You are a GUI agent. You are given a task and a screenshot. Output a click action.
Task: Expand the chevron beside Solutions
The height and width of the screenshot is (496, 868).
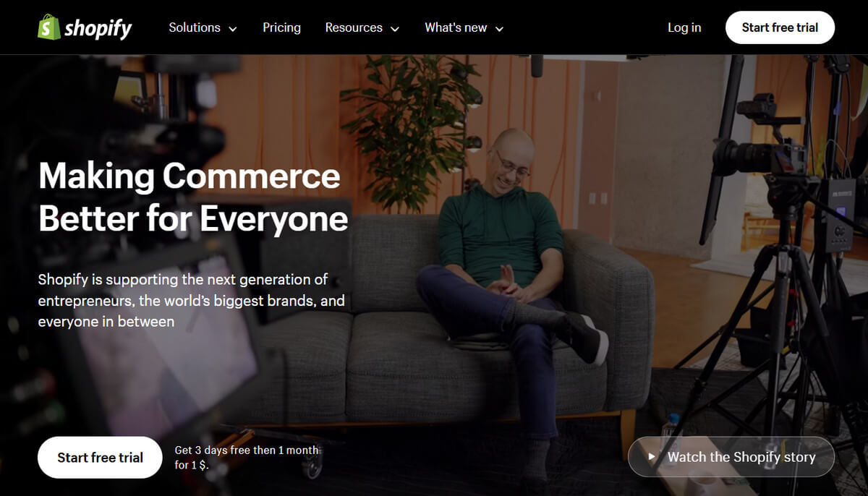click(232, 29)
